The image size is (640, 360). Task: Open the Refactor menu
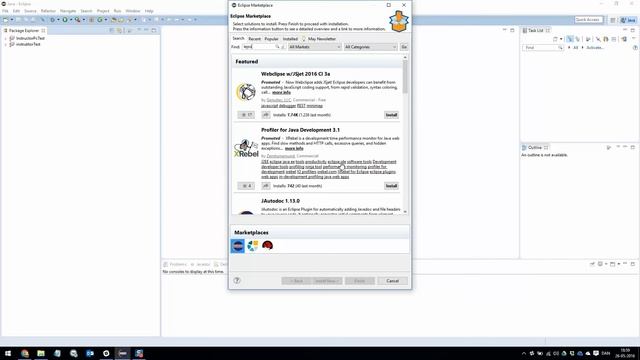click(x=48, y=11)
